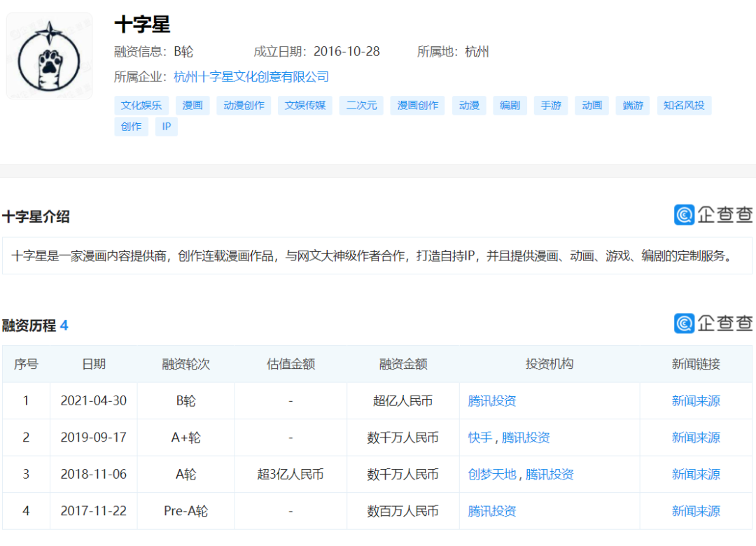
Task: Click the 所属地 杭州 value
Action: coord(477,52)
